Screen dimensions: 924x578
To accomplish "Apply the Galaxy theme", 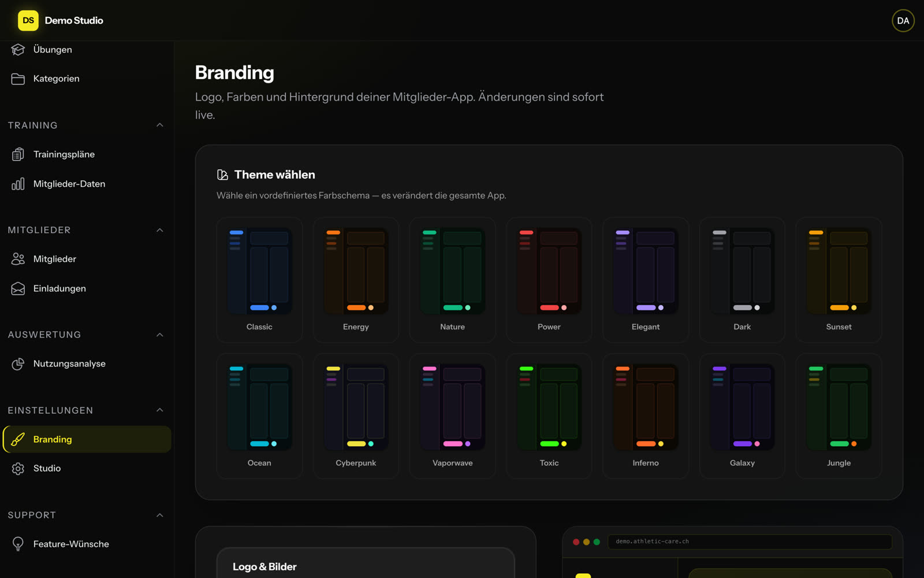I will tap(742, 416).
